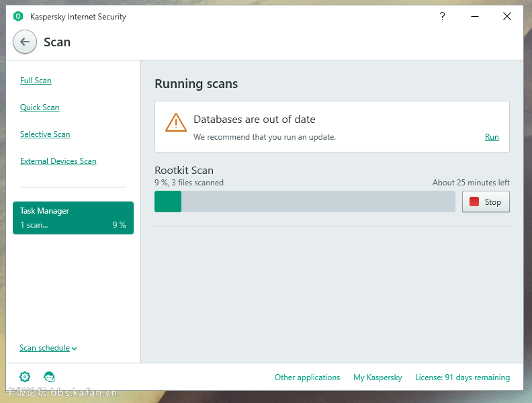Open Other applications link

point(307,377)
